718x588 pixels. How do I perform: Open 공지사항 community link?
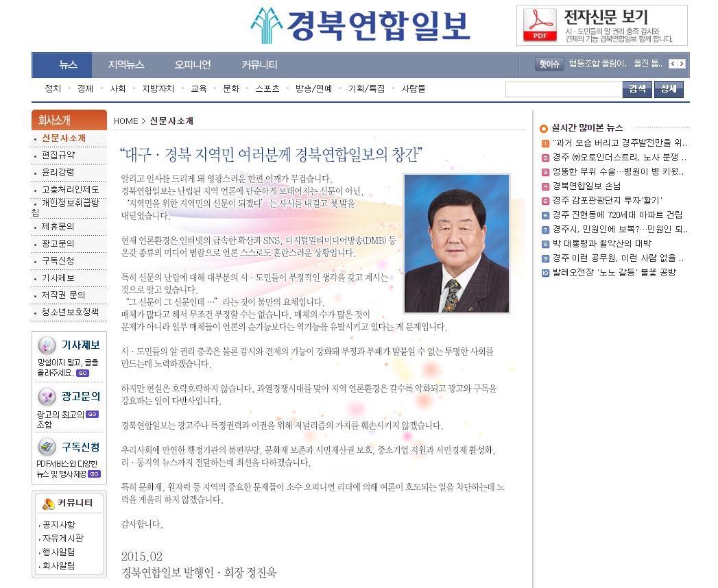59,525
